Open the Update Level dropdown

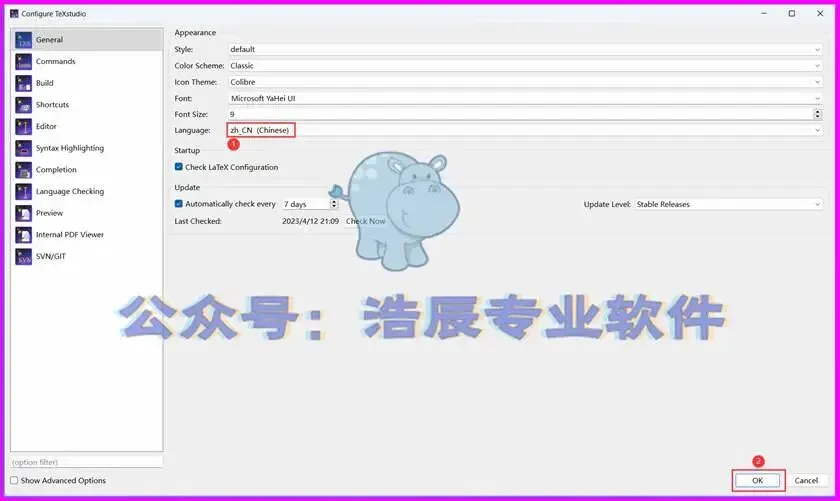[728, 204]
